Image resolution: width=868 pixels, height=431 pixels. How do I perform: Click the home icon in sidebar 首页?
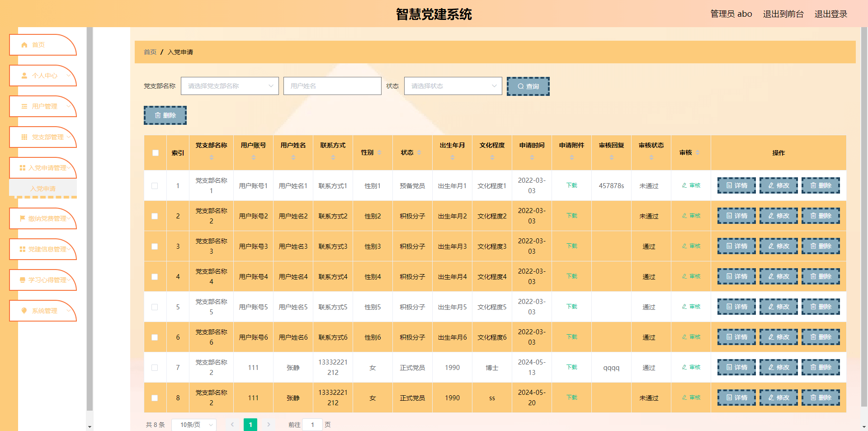pos(24,45)
